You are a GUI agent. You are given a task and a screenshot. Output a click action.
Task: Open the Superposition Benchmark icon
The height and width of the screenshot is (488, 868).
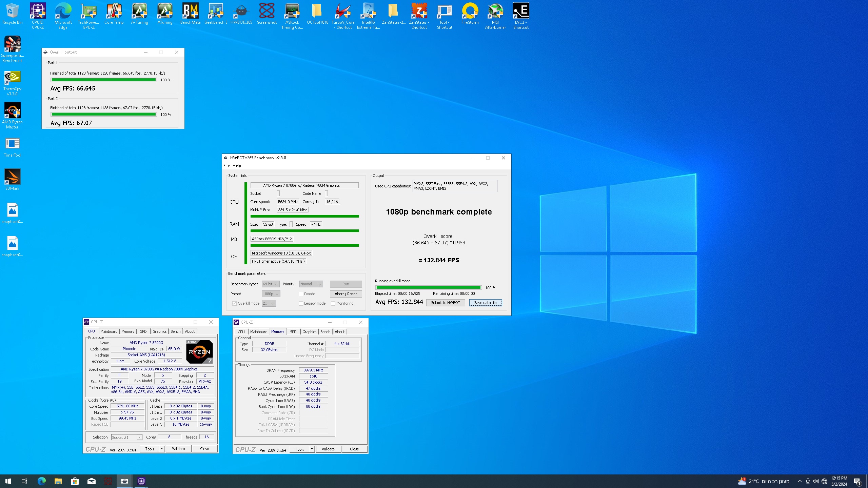(x=12, y=49)
